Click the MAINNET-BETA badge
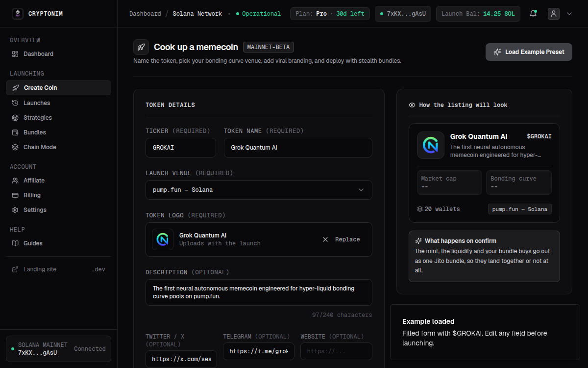Viewport: 588px width, 368px height. pos(269,47)
